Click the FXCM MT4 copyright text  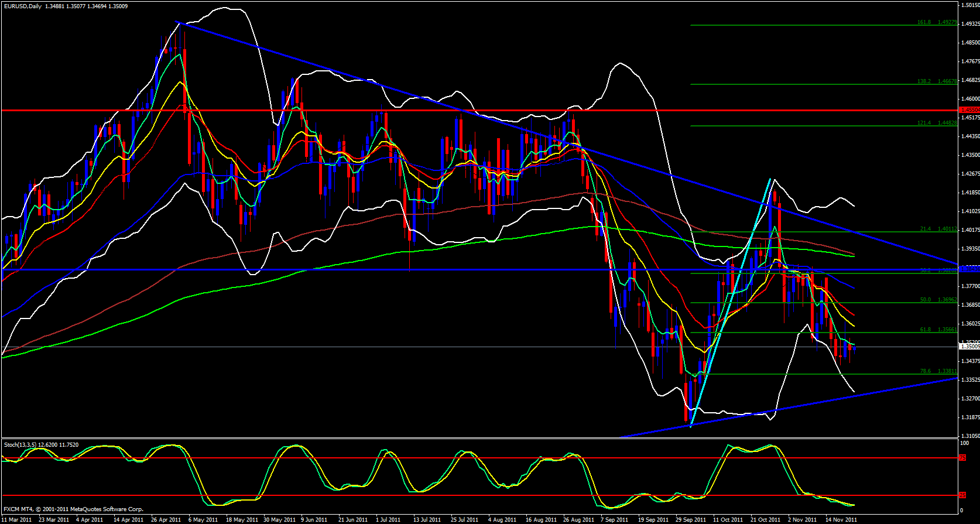tap(73, 509)
